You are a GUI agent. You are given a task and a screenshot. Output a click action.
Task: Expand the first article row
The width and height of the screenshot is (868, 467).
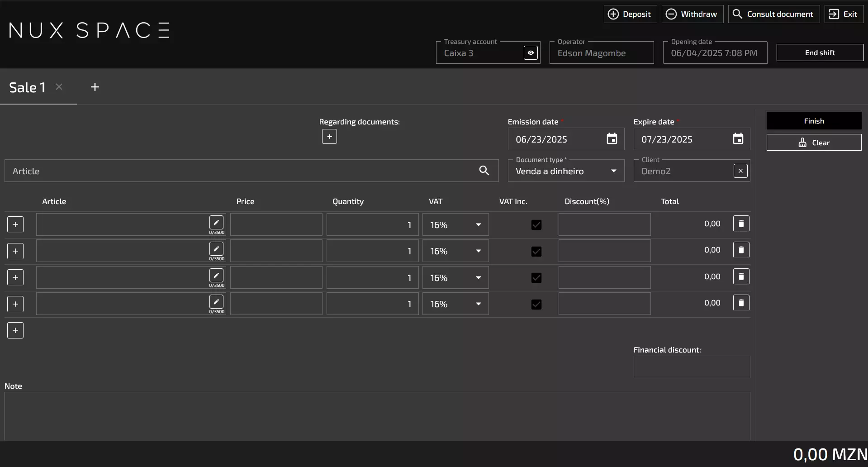[15, 224]
